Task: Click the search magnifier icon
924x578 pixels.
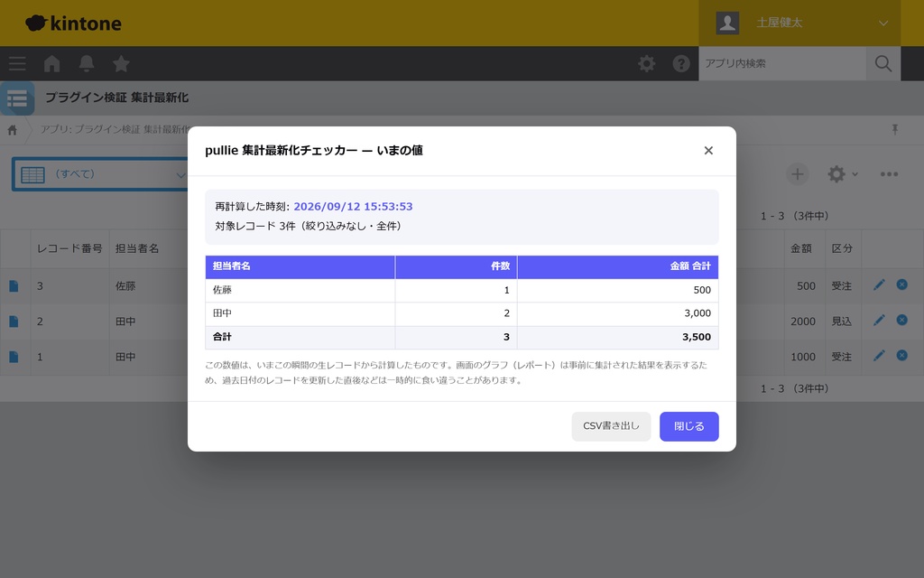Action: coord(882,63)
